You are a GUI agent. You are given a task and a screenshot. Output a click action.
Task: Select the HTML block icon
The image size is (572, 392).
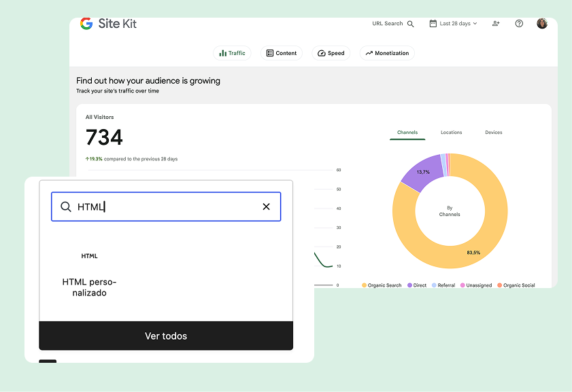tap(89, 256)
